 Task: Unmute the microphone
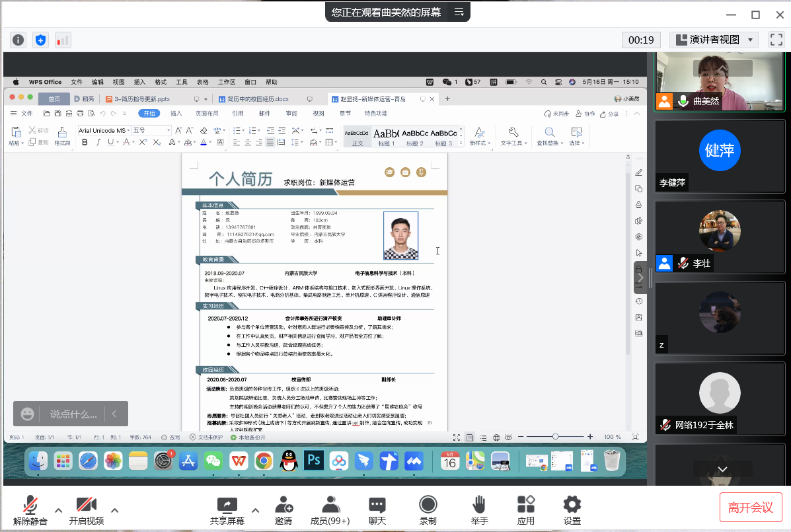[30, 506]
